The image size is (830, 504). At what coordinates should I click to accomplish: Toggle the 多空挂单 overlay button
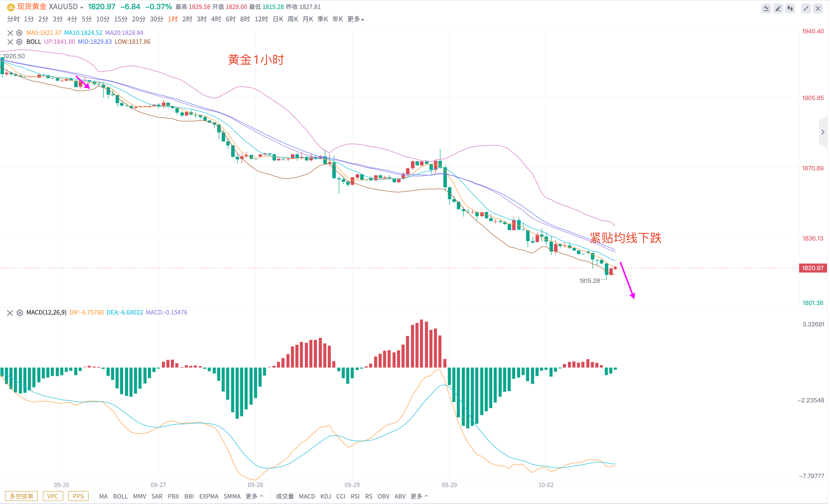[x=21, y=496]
